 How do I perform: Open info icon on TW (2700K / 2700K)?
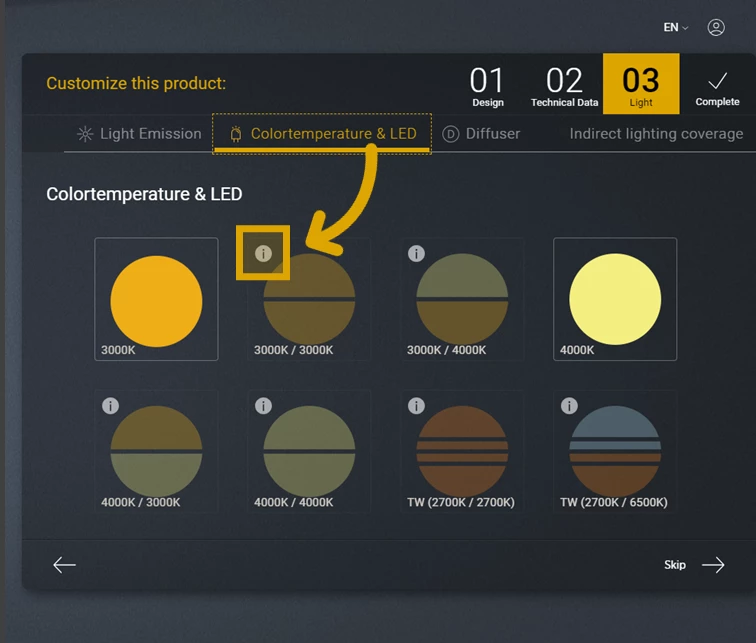pos(416,405)
